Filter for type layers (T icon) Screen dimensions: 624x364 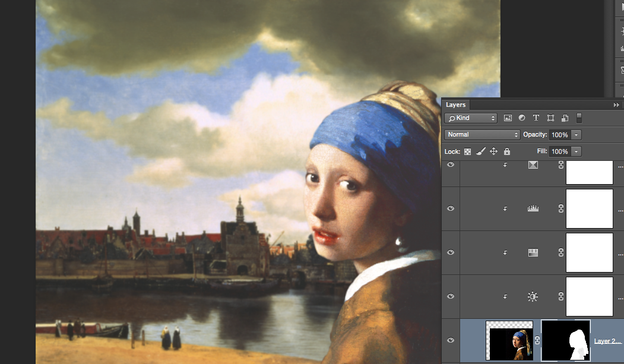[536, 118]
